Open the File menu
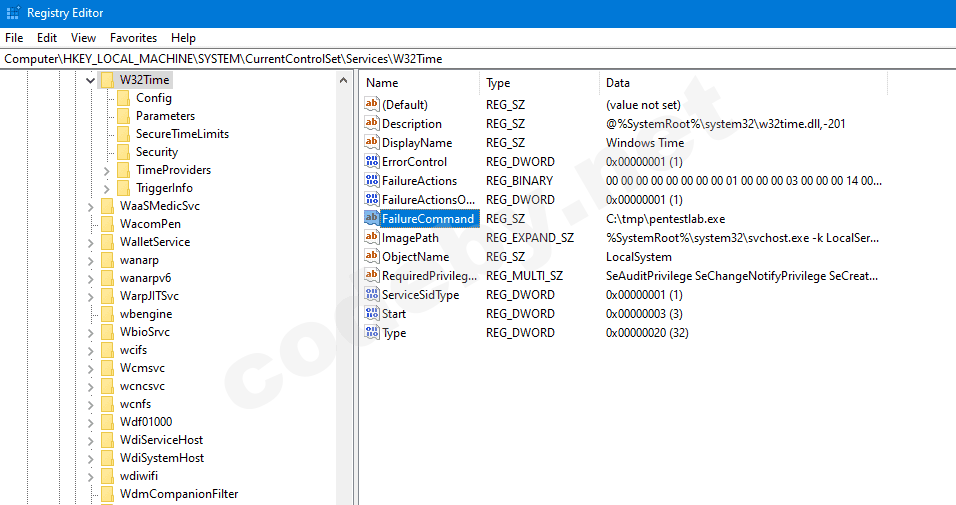 pos(14,38)
